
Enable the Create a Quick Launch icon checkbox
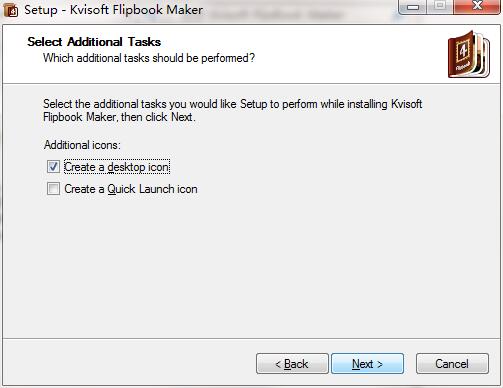(53, 189)
